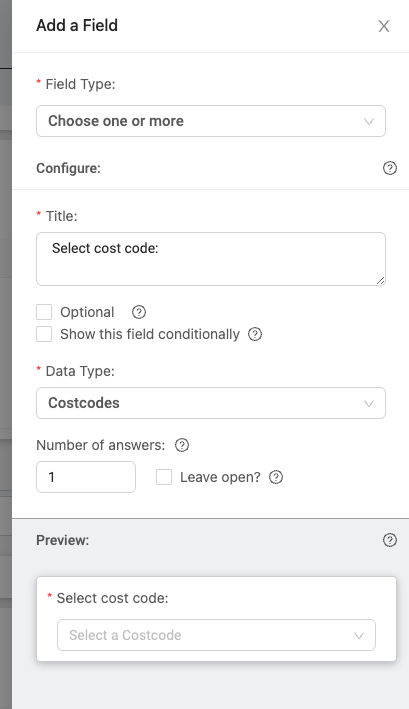Click the help icon beside Optional

click(x=139, y=312)
